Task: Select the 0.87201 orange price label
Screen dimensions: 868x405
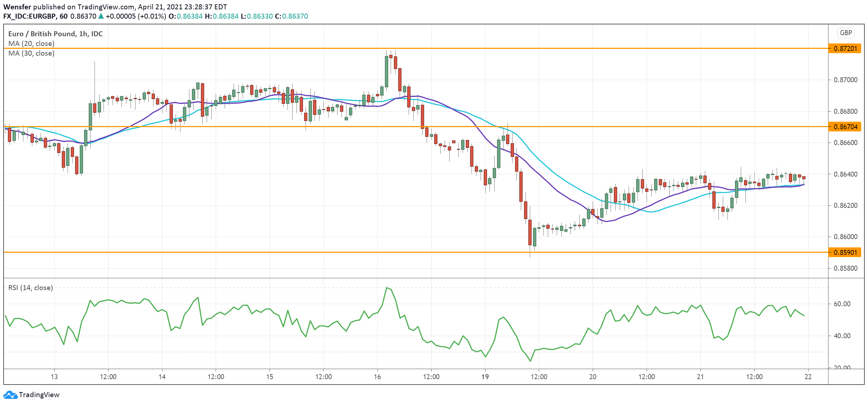Action: pos(845,48)
